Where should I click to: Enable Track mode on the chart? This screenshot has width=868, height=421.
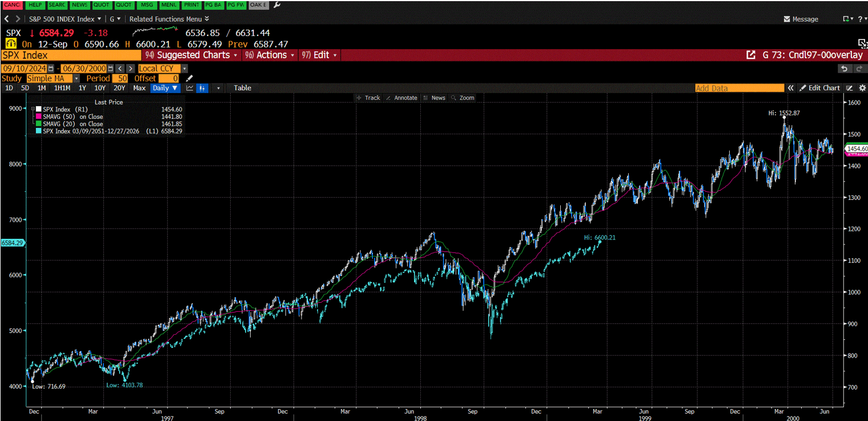(x=369, y=98)
